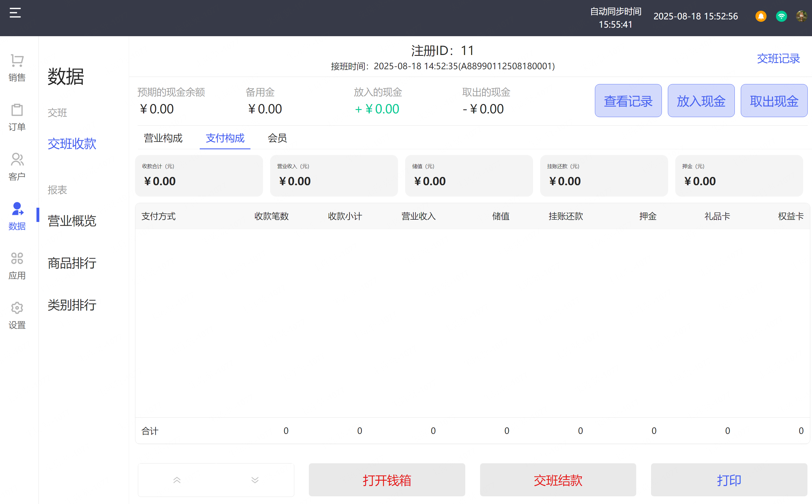Click the 礼品卡 column header

tap(717, 216)
